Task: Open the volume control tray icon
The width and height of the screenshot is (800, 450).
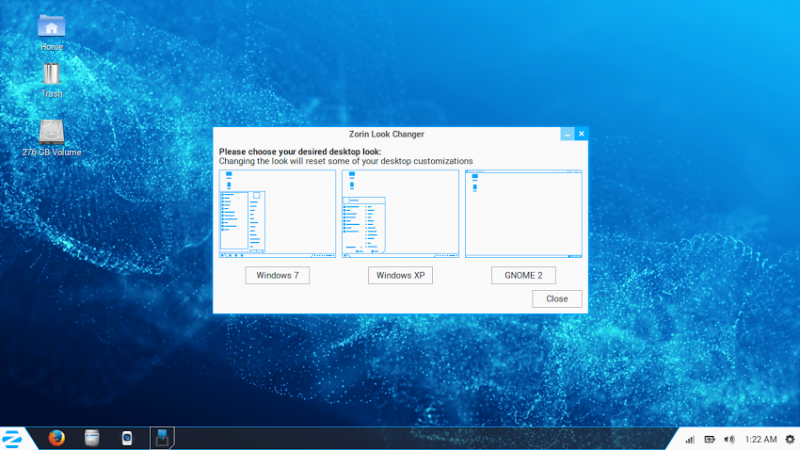Action: pos(729,439)
